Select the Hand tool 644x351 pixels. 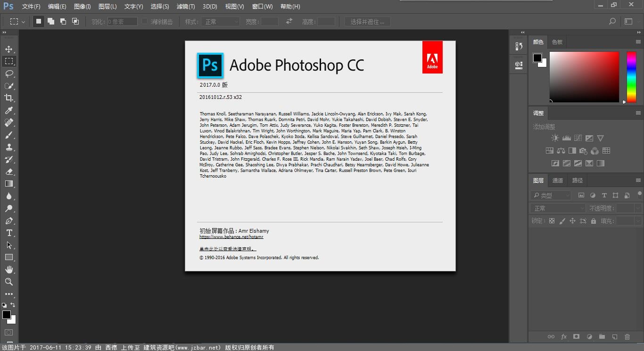click(9, 269)
